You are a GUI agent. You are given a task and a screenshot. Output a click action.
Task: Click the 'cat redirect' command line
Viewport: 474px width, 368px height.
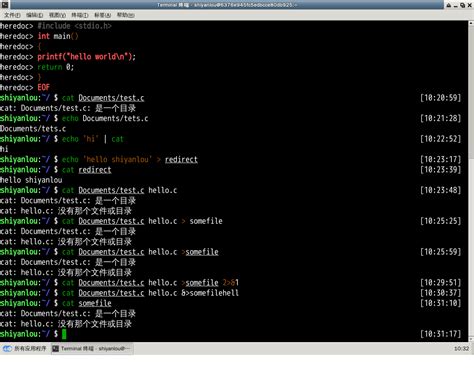pyautogui.click(x=87, y=170)
